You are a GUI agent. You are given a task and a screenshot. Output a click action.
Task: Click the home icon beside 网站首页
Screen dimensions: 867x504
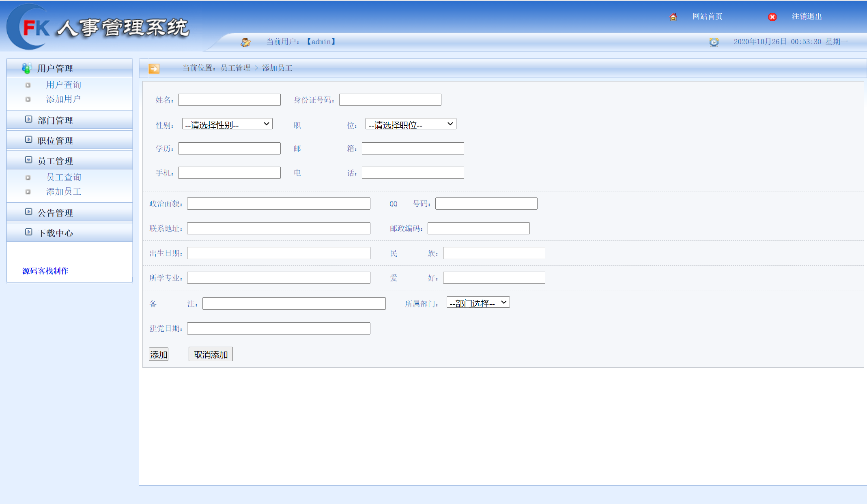pos(673,17)
